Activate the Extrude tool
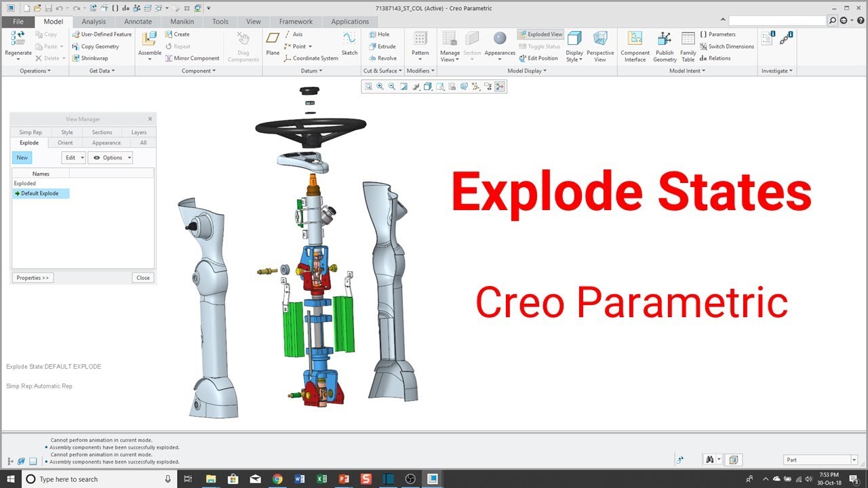The width and height of the screenshot is (868, 488). tap(382, 46)
